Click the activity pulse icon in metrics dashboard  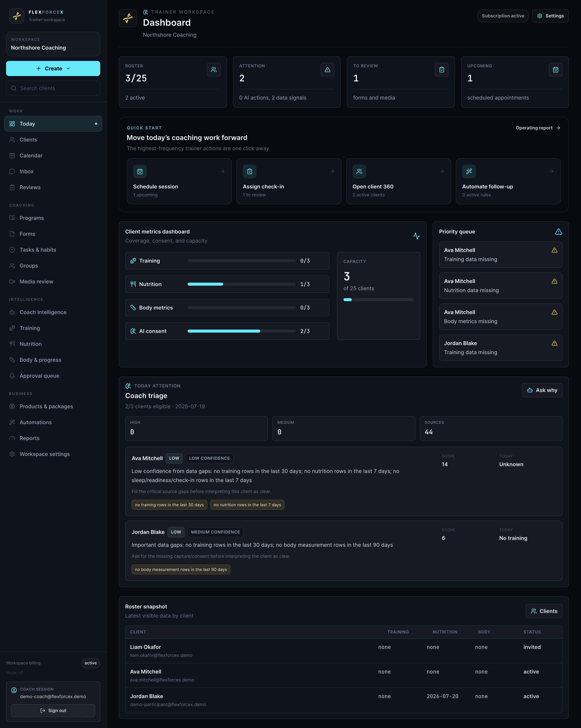click(416, 236)
